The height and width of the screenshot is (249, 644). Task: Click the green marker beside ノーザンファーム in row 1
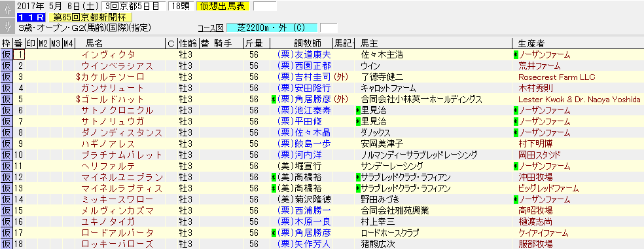point(516,54)
